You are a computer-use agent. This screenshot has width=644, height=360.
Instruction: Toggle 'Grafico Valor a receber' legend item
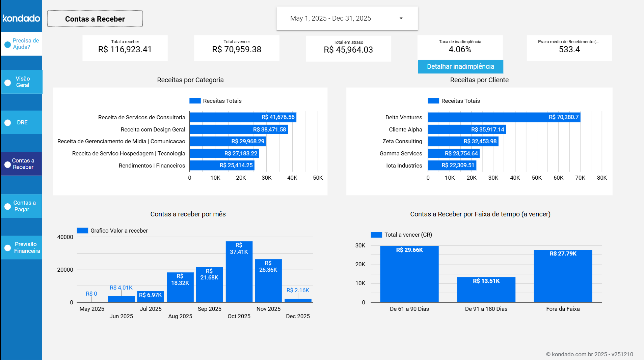click(82, 231)
